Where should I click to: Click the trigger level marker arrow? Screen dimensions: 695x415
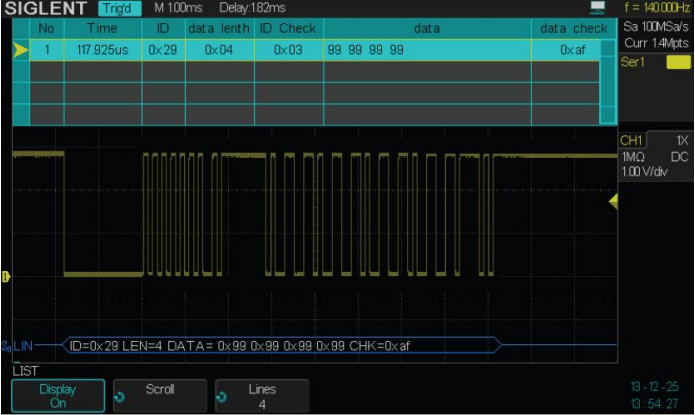click(x=613, y=201)
